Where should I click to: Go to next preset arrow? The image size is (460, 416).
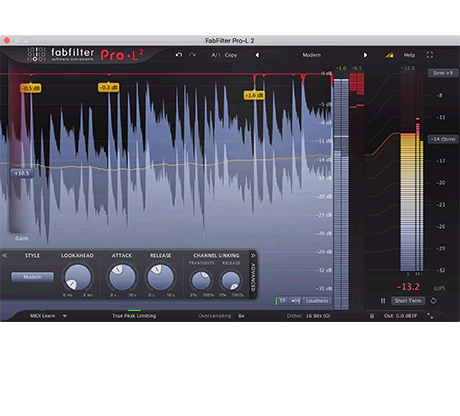[365, 55]
